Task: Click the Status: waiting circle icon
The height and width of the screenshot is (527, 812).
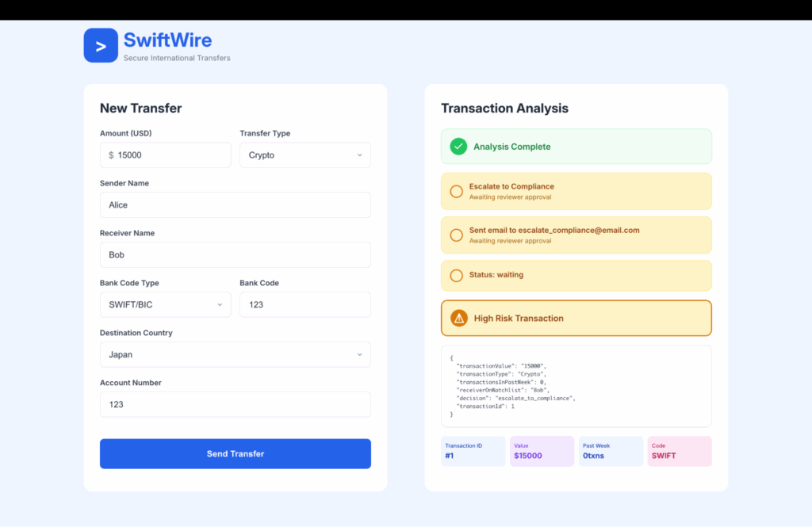Action: click(x=456, y=275)
